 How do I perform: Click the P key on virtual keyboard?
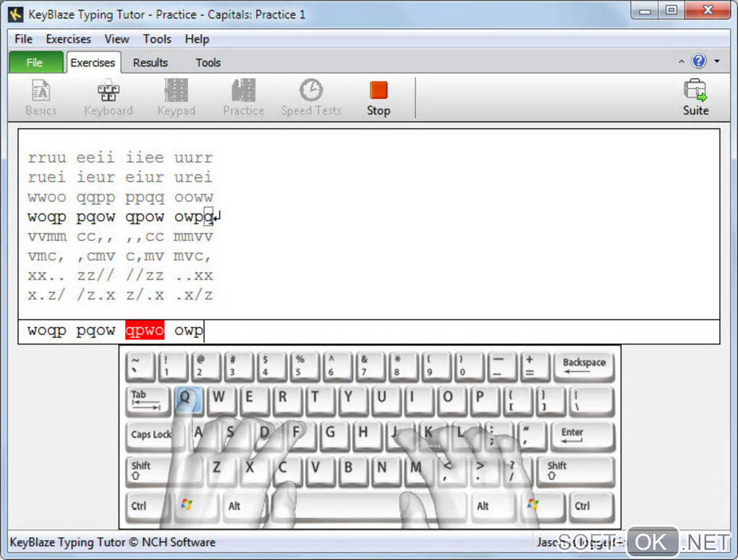484,401
